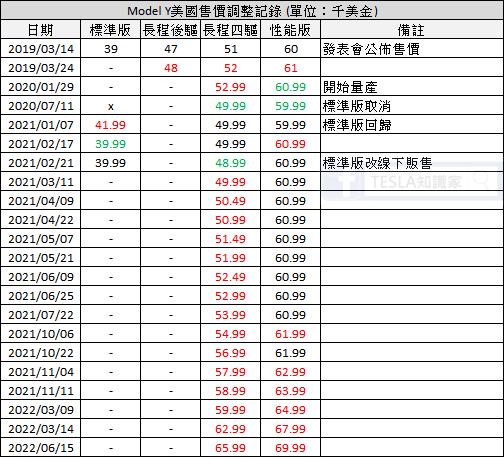This screenshot has height=457, width=504.
Task: Click the note '標準版取消'
Action: pyautogui.click(x=357, y=106)
